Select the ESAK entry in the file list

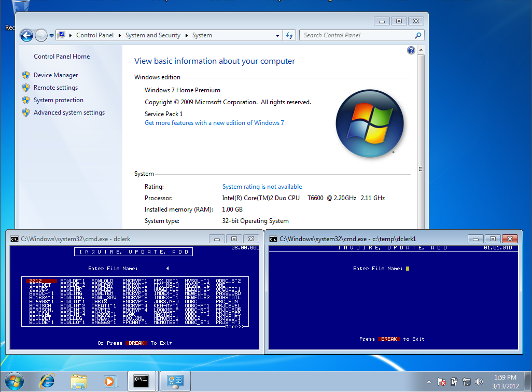click(129, 314)
